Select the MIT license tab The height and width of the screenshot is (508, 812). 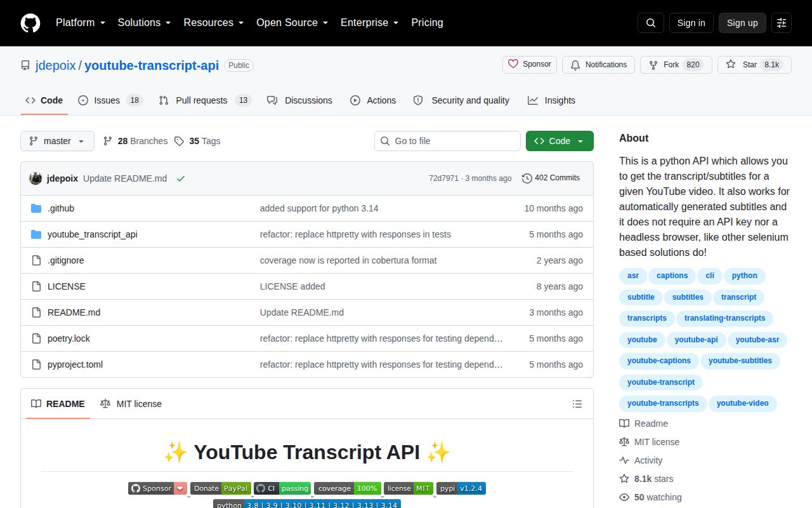(x=131, y=404)
